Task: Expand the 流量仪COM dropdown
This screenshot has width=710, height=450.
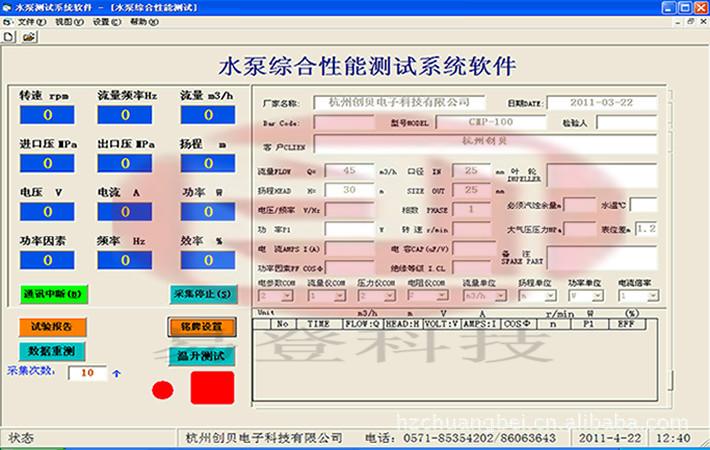Action: point(340,296)
